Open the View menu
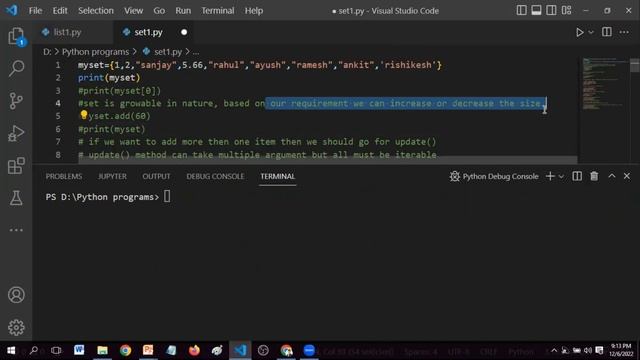 (133, 11)
